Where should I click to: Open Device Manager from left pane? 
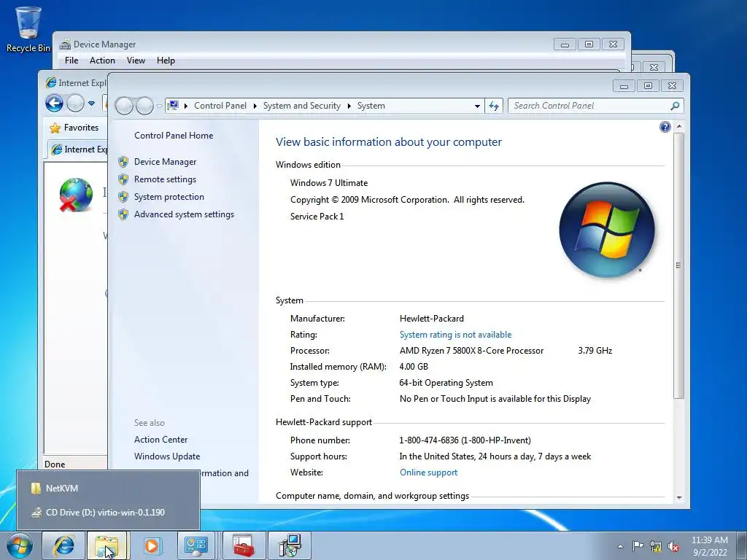point(165,162)
